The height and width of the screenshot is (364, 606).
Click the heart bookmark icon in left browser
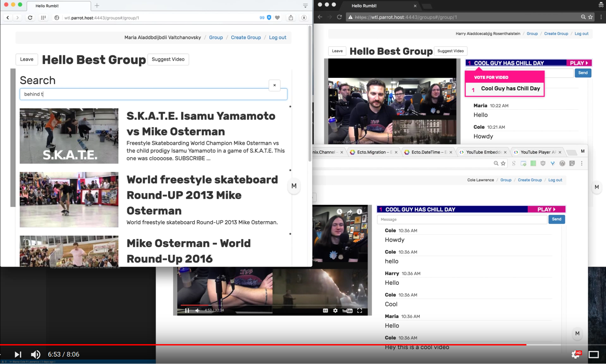[x=277, y=18]
